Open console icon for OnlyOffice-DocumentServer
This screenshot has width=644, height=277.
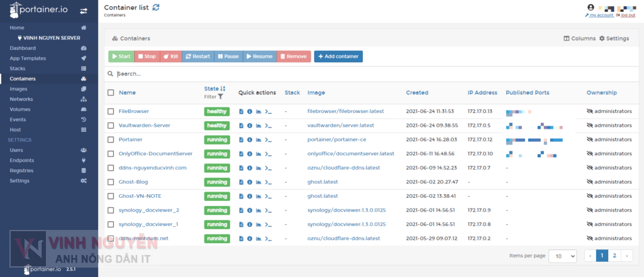pyautogui.click(x=269, y=154)
